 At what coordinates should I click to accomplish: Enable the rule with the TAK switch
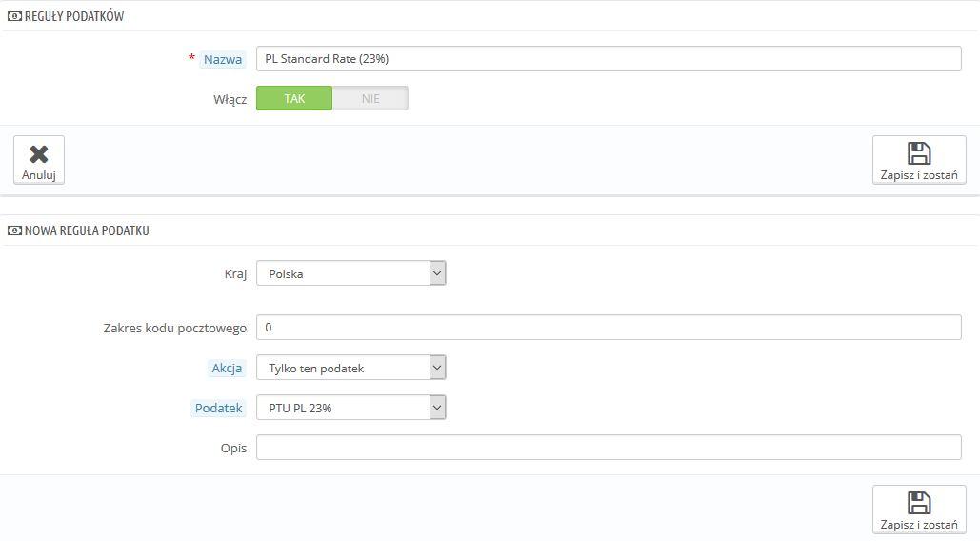pyautogui.click(x=294, y=98)
